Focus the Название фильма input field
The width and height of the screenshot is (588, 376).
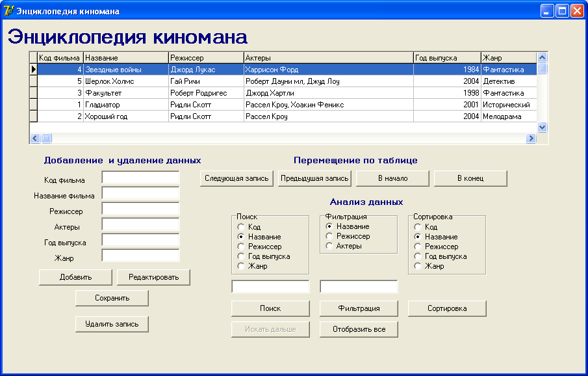[x=140, y=193]
